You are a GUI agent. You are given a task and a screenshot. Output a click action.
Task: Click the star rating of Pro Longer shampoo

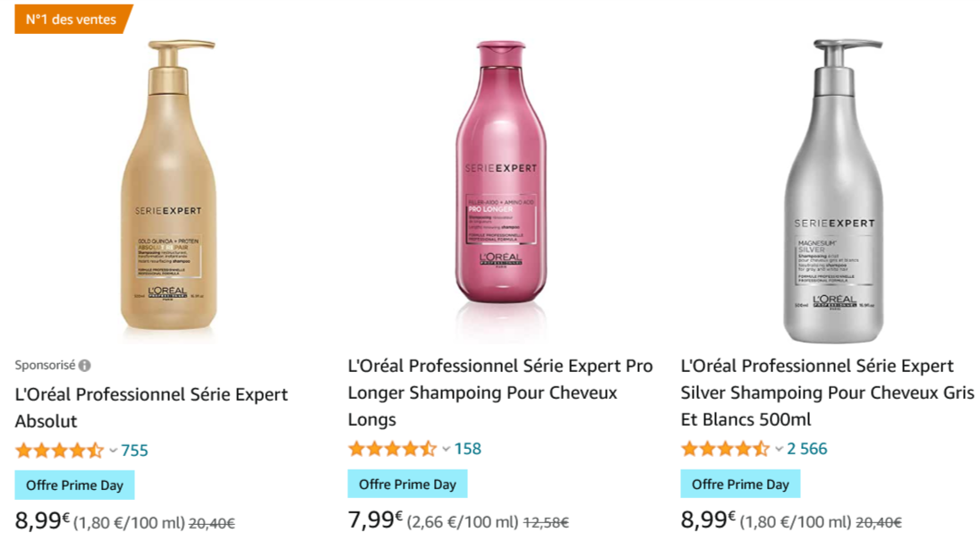pos(390,450)
